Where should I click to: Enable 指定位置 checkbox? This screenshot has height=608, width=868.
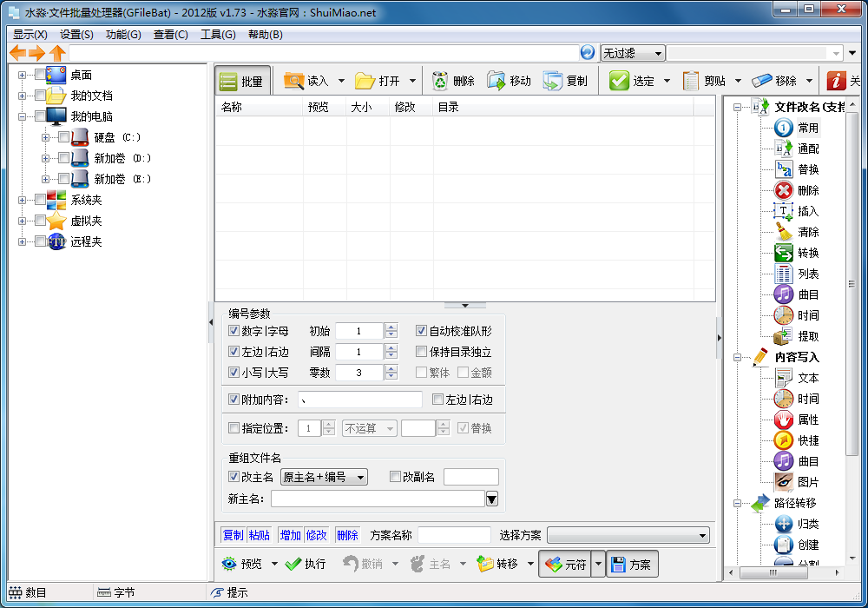(233, 428)
